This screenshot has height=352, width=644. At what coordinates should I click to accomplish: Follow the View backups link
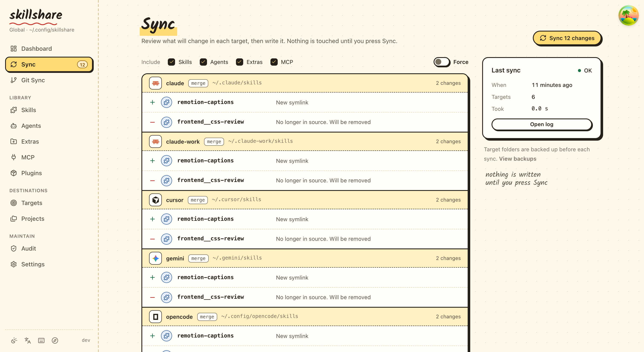coord(517,159)
